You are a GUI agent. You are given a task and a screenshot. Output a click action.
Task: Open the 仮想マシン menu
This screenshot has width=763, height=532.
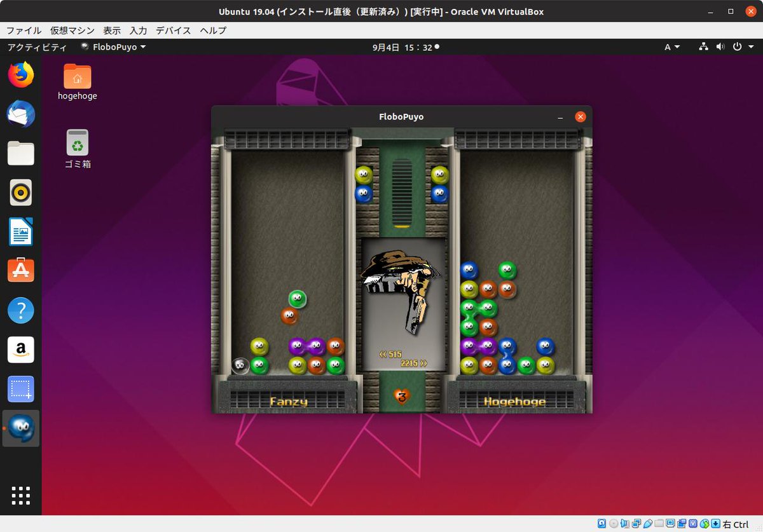[x=72, y=31]
